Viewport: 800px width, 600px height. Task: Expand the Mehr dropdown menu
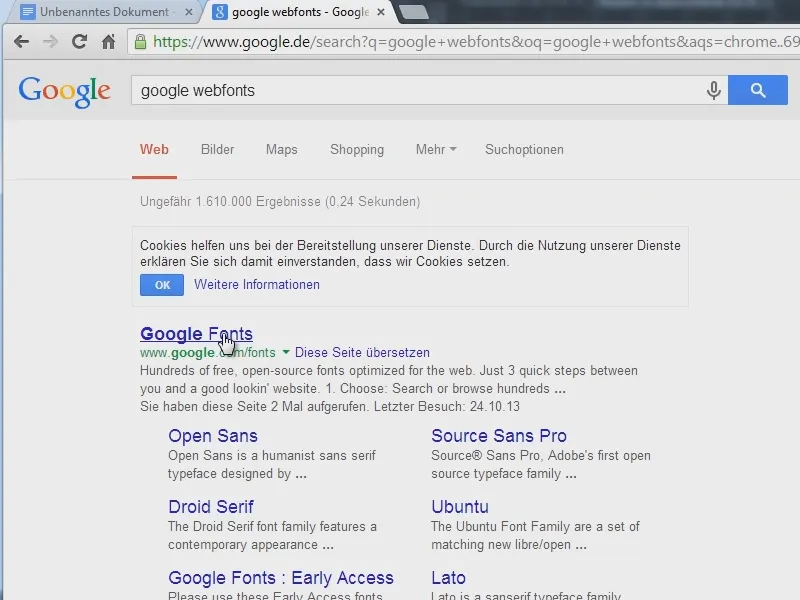point(436,149)
